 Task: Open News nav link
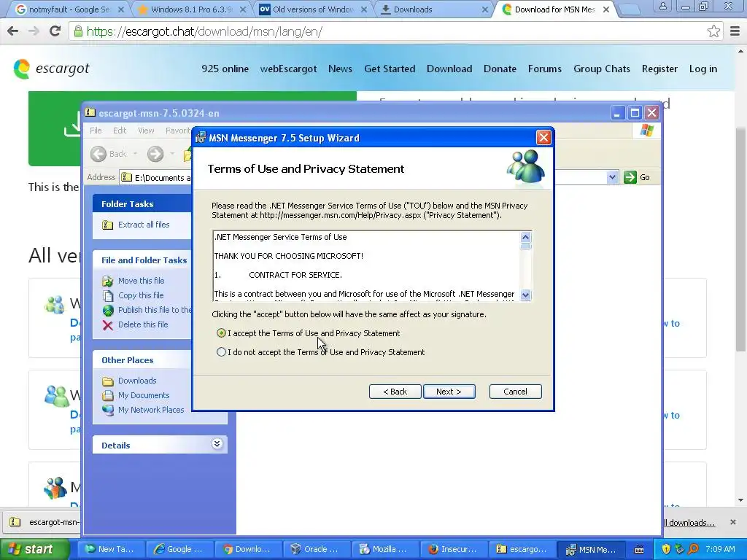(x=340, y=69)
